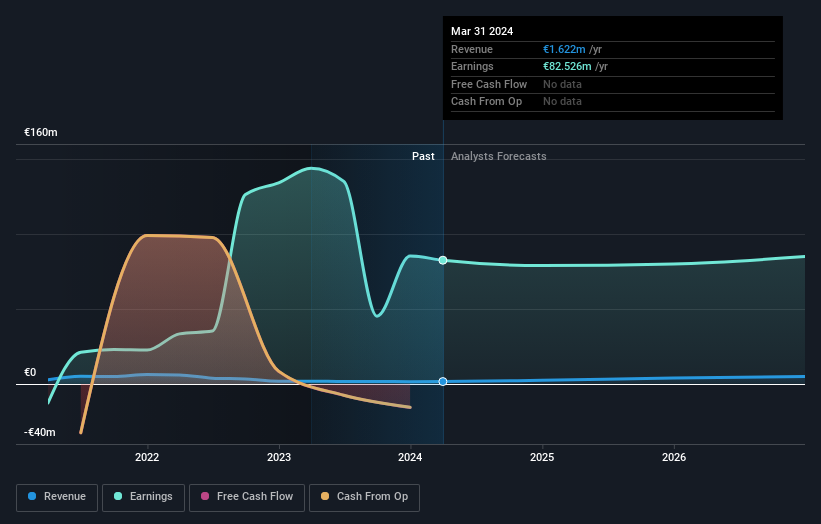Select the 2026 x-axis label
This screenshot has height=524, width=821.
(674, 457)
